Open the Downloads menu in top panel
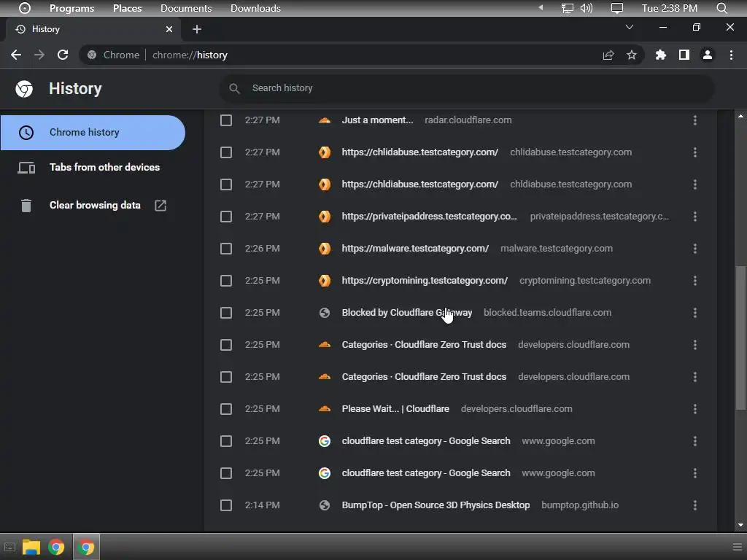Image resolution: width=747 pixels, height=560 pixels. [255, 8]
